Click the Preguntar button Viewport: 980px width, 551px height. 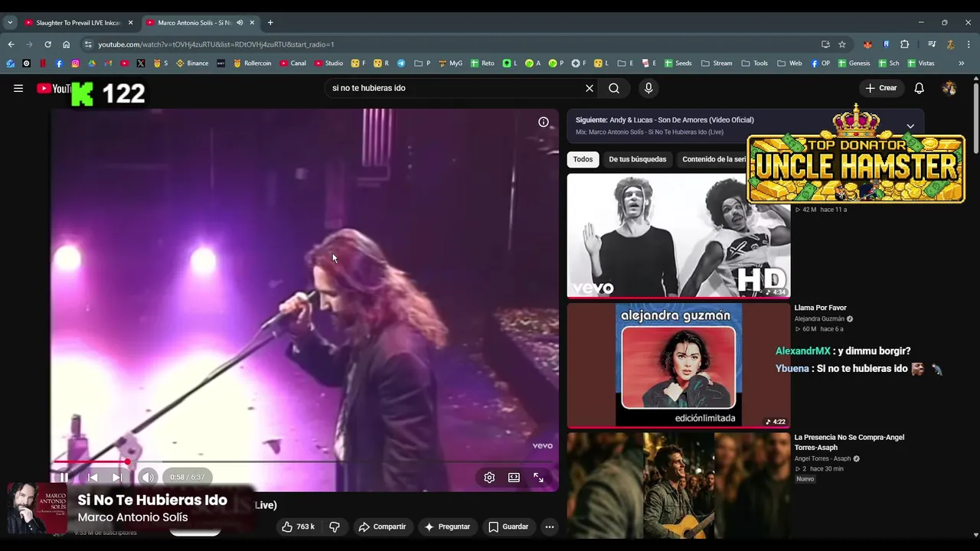click(x=447, y=527)
